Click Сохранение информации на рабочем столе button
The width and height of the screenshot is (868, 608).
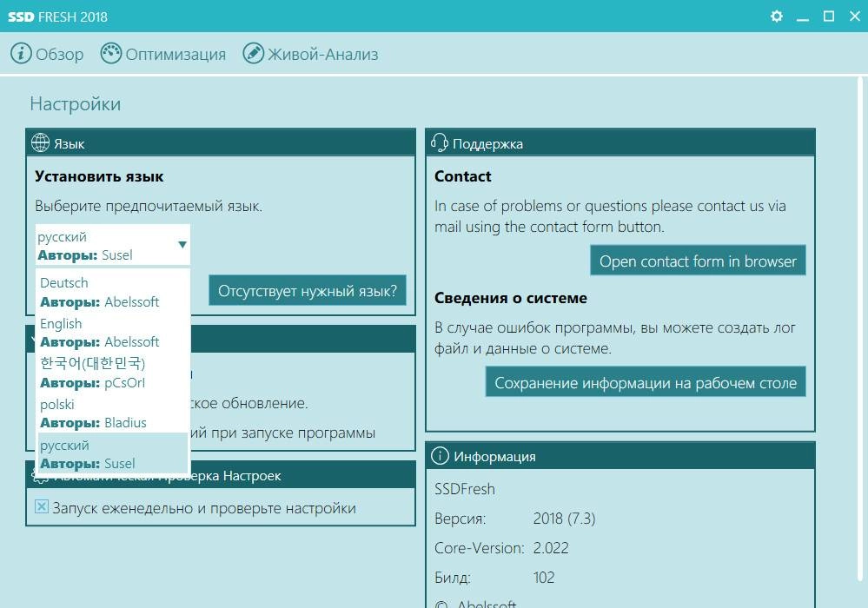[x=646, y=381]
